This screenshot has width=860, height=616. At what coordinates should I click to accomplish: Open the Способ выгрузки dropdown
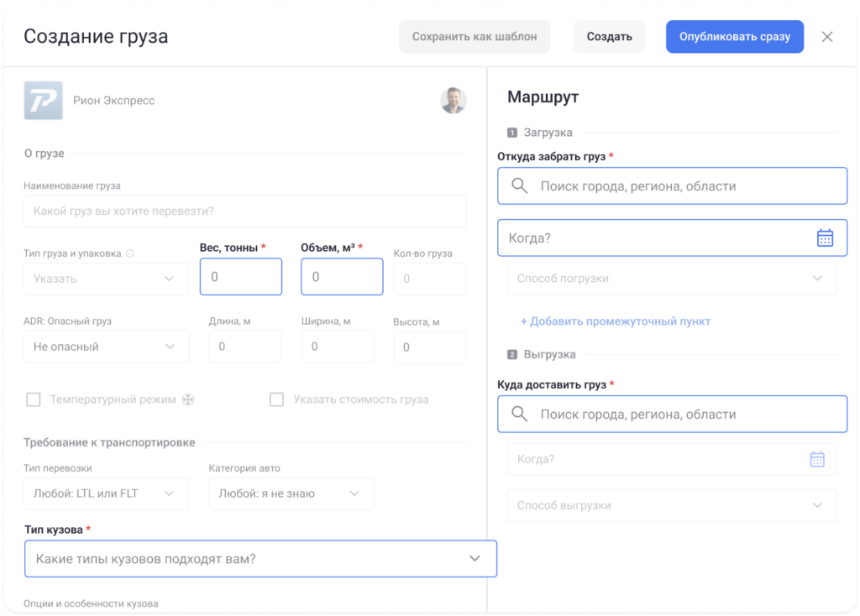[672, 506]
